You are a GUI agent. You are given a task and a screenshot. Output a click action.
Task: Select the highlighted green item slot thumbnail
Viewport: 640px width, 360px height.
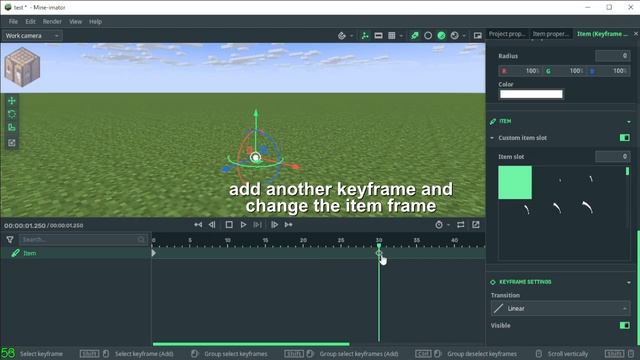515,182
